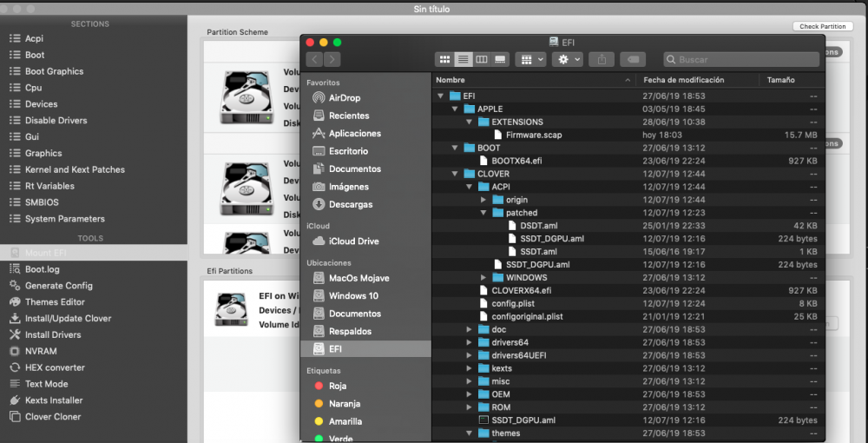Click the Text Mode tool icon
868x443 pixels.
15,384
